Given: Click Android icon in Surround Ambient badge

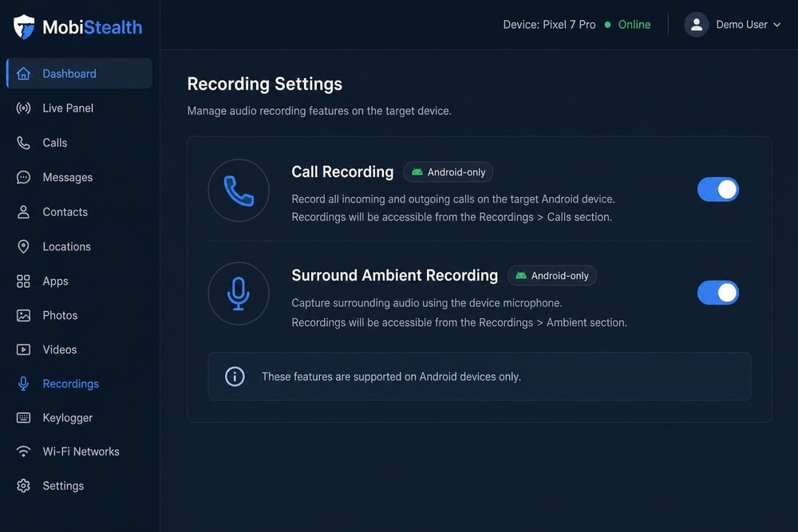Looking at the screenshot, I should [x=520, y=275].
